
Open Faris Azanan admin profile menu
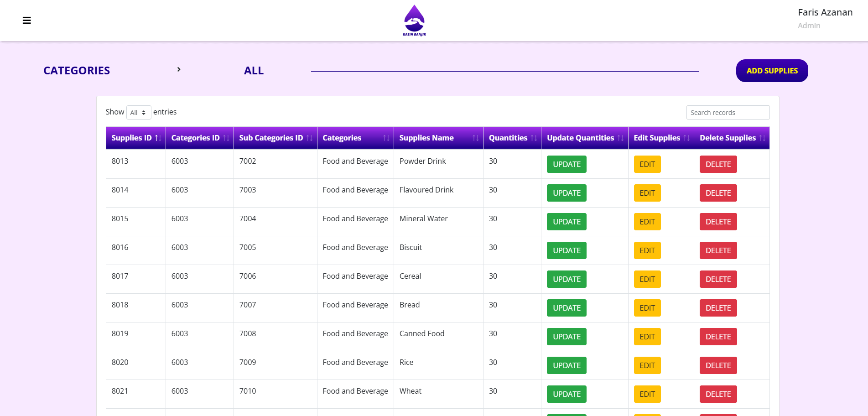(825, 18)
